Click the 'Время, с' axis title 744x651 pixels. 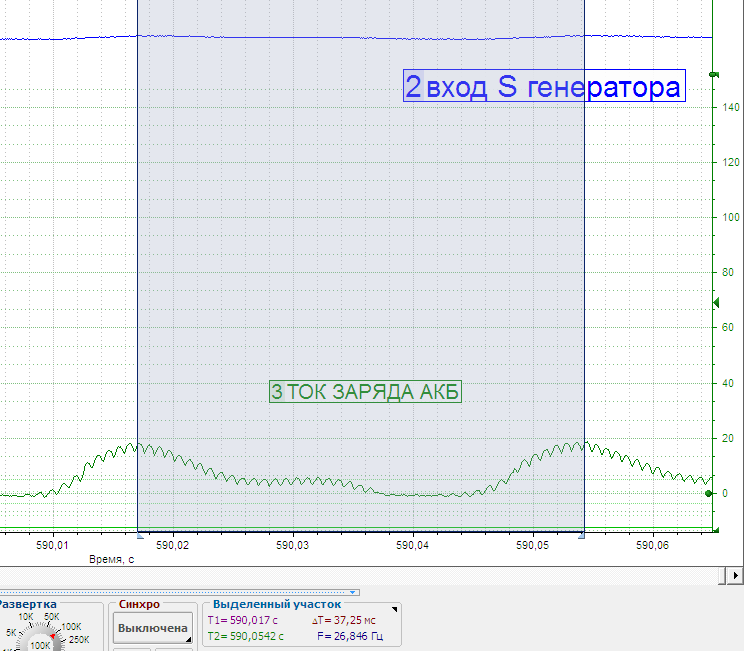pyautogui.click(x=112, y=559)
